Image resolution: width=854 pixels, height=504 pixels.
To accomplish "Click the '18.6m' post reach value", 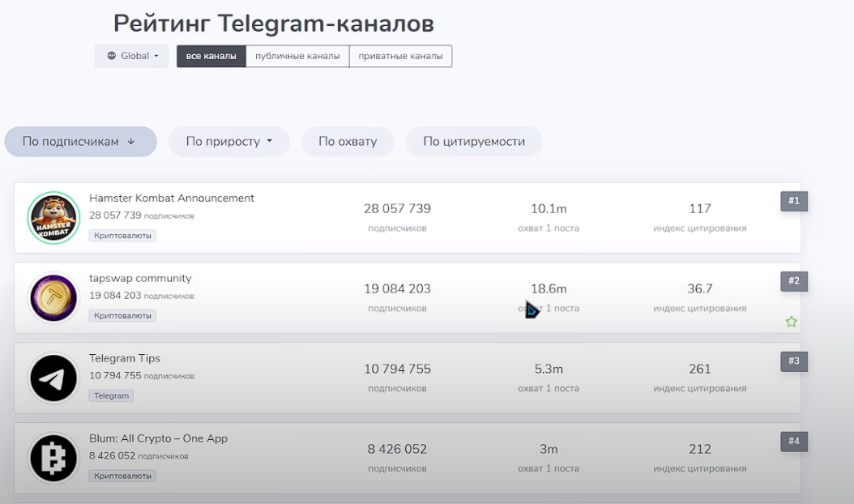I will (x=549, y=288).
